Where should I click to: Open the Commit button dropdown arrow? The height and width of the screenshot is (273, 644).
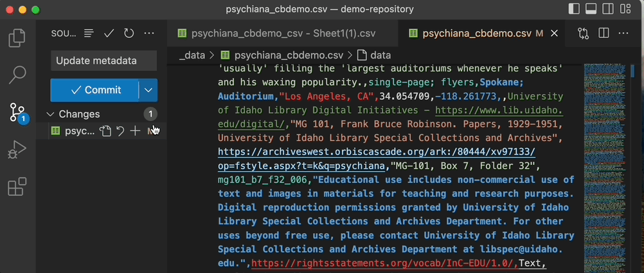148,90
